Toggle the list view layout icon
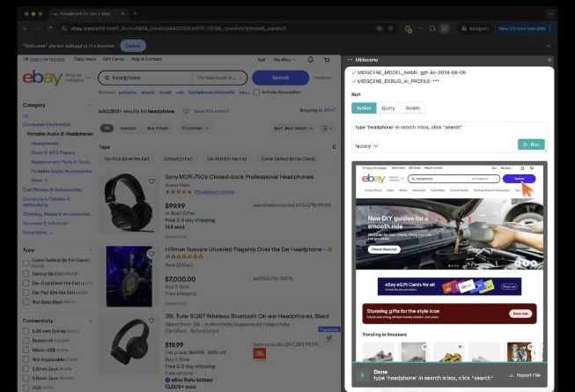 (327, 128)
